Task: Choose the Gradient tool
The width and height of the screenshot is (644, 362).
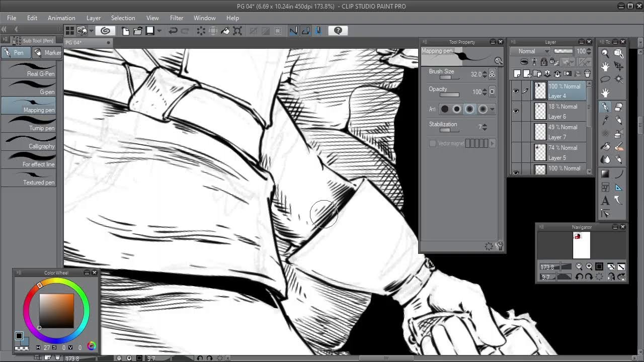Action: click(x=605, y=174)
